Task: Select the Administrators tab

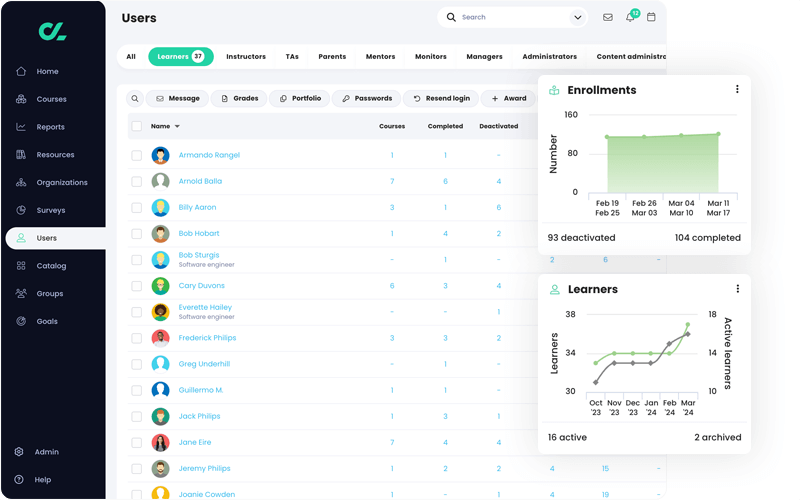Action: (x=549, y=57)
